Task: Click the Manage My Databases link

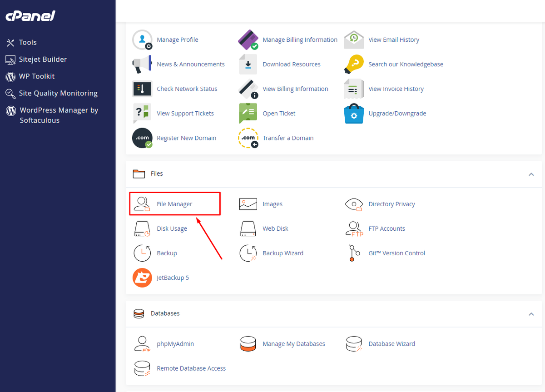Action: tap(294, 344)
